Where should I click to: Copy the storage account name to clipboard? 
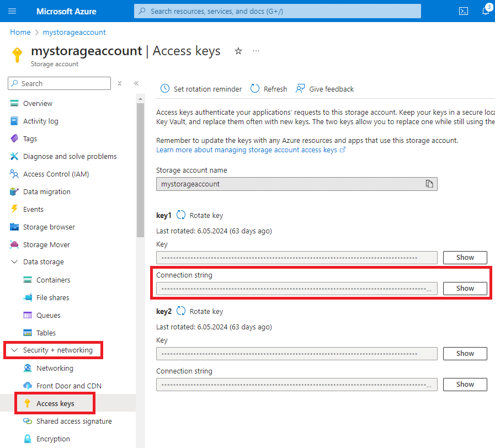click(x=429, y=184)
